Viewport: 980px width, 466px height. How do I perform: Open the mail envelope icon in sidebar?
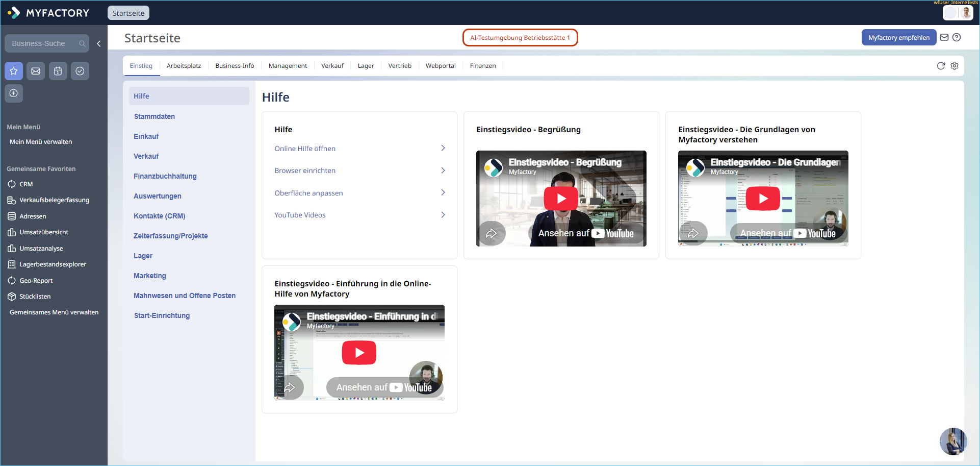point(36,71)
